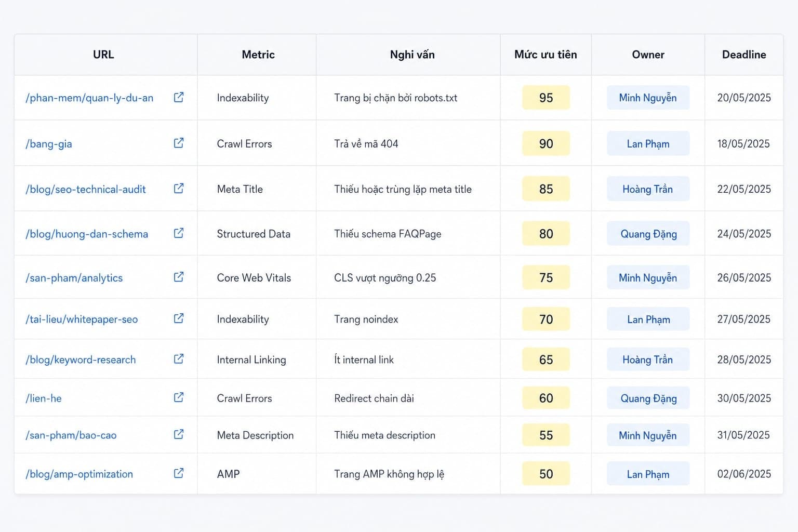Follow the /bang-gia URL link
798x532 pixels.
point(49,144)
